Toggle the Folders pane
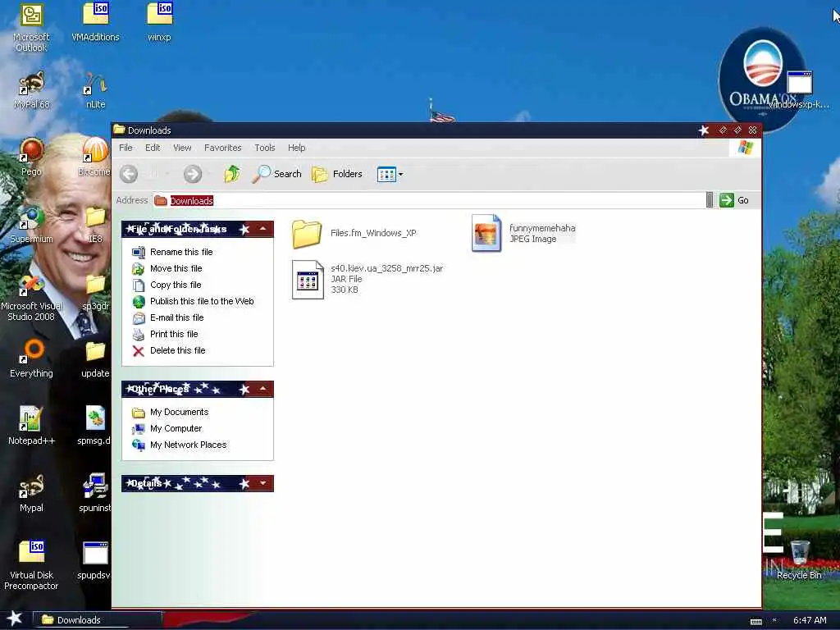 337,174
